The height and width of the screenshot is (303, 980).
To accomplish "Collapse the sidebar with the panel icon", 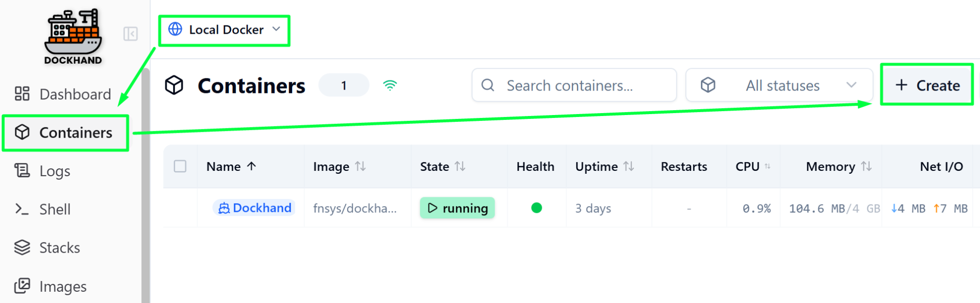I will coord(130,34).
